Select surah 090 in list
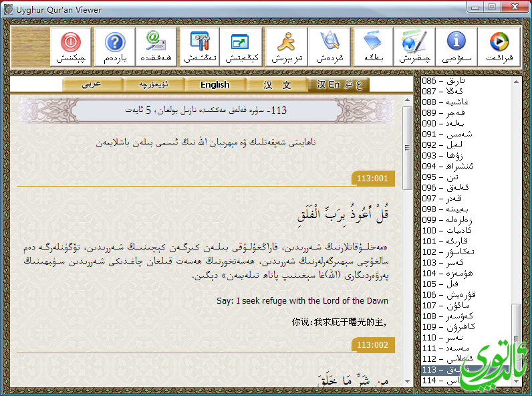The image size is (532, 396). pyautogui.click(x=466, y=123)
